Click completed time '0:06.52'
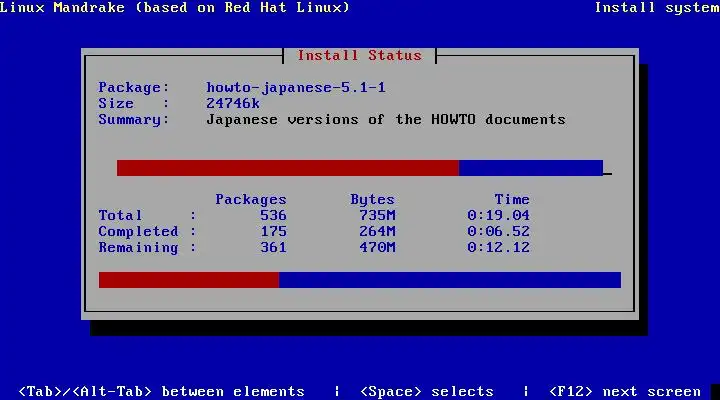 click(x=499, y=231)
